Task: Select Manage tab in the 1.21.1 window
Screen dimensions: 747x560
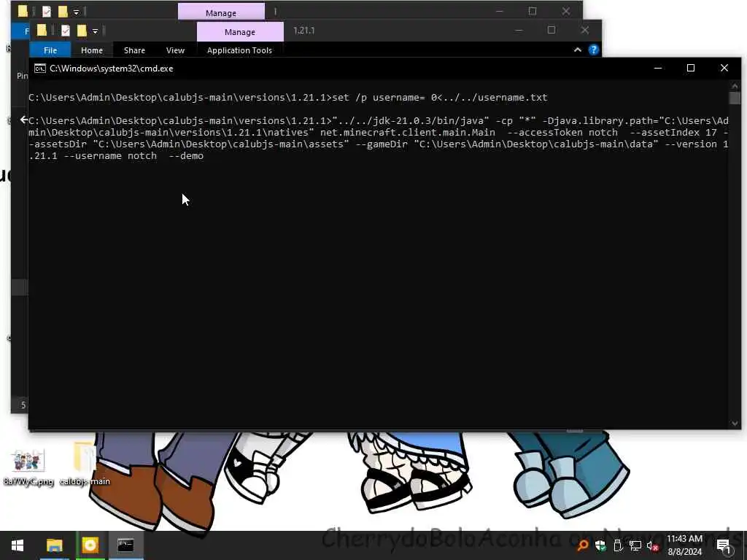Action: 240,32
